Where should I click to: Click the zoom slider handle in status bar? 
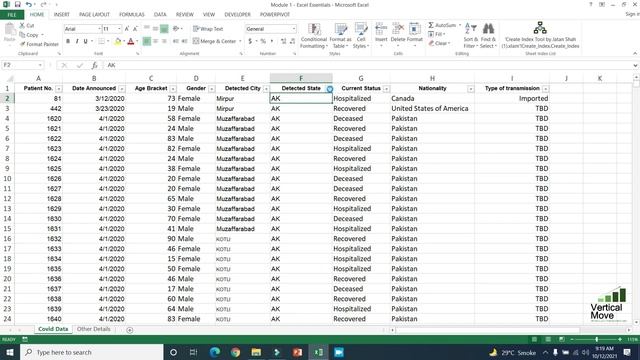click(x=596, y=339)
